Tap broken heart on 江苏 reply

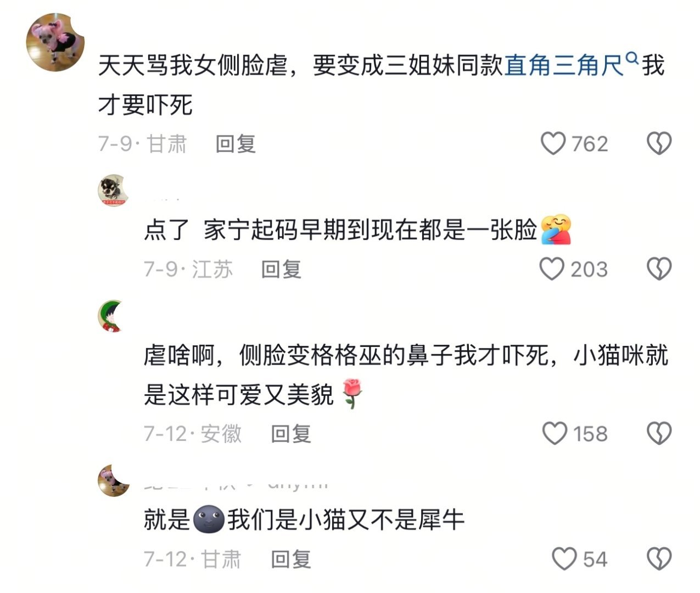659,269
